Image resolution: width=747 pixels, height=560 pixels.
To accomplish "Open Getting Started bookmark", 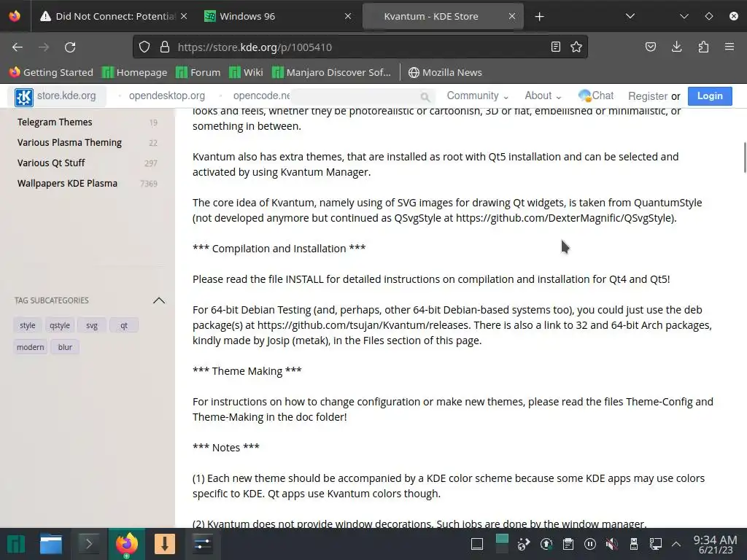I will click(x=51, y=72).
